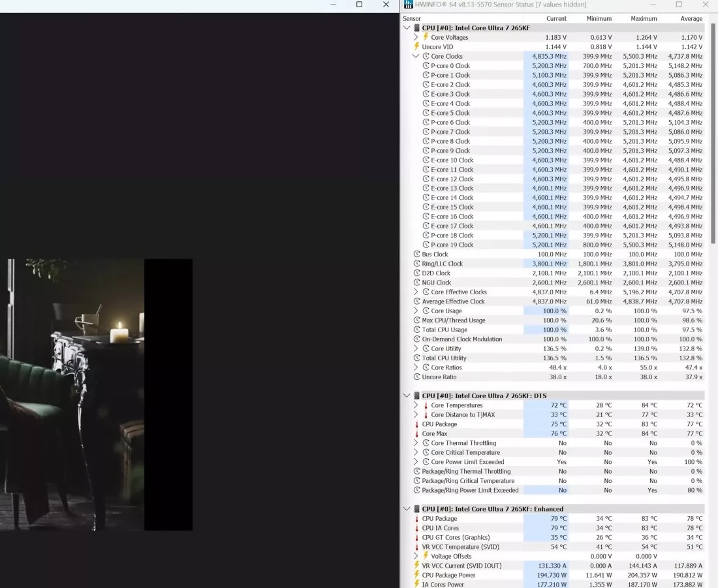The height and width of the screenshot is (588, 718).
Task: Click the thermometer icon beside Core Max
Action: point(417,434)
